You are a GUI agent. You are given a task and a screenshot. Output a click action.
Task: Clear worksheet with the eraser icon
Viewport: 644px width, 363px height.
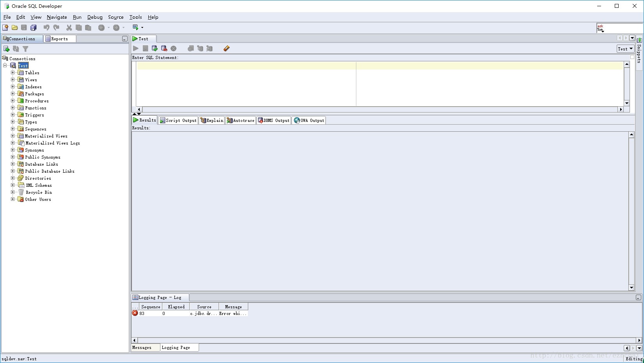(226, 48)
